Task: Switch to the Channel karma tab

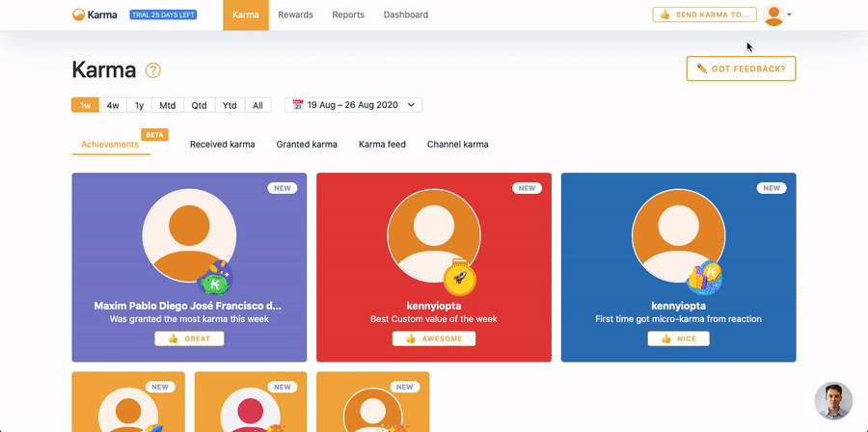Action: (458, 145)
